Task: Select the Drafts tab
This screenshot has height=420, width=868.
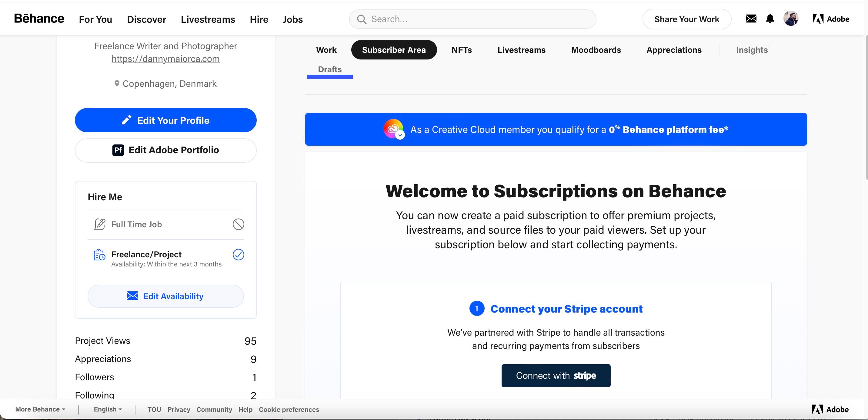Action: tap(330, 69)
